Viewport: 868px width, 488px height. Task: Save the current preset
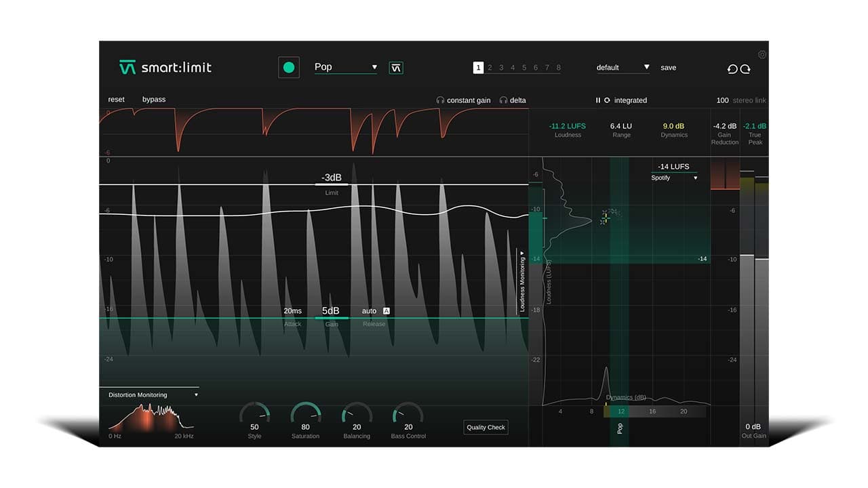click(x=668, y=67)
